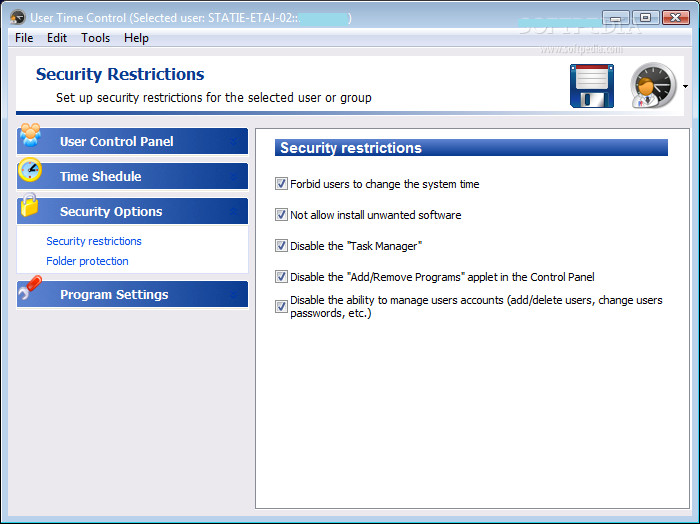Image resolution: width=700 pixels, height=524 pixels.
Task: Select the User Control Panel header
Action: (133, 141)
